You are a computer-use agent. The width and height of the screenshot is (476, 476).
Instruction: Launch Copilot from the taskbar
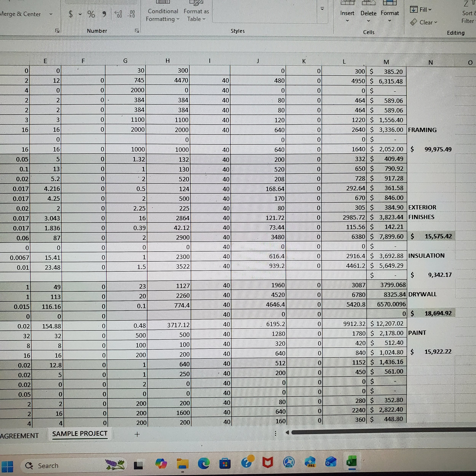coord(161,464)
